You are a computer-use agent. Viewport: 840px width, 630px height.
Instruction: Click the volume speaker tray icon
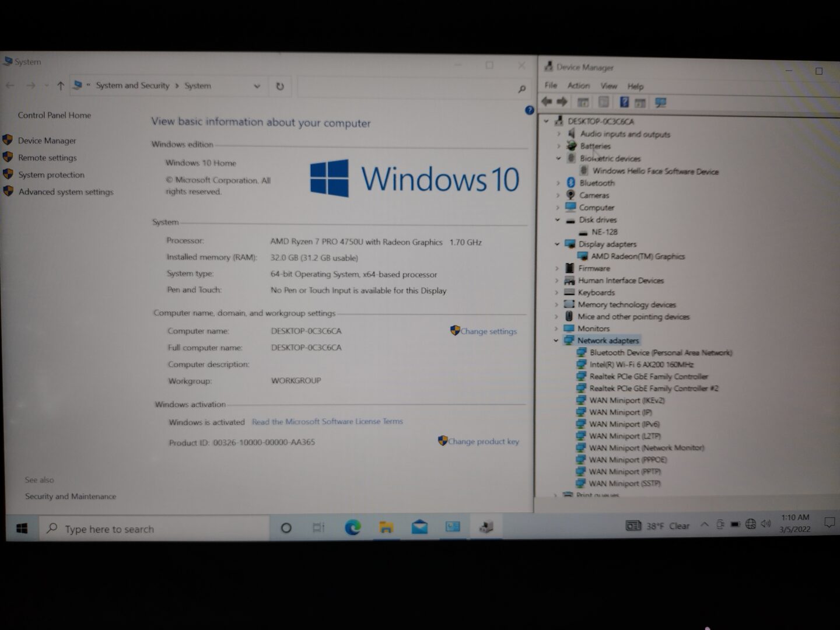click(x=766, y=524)
